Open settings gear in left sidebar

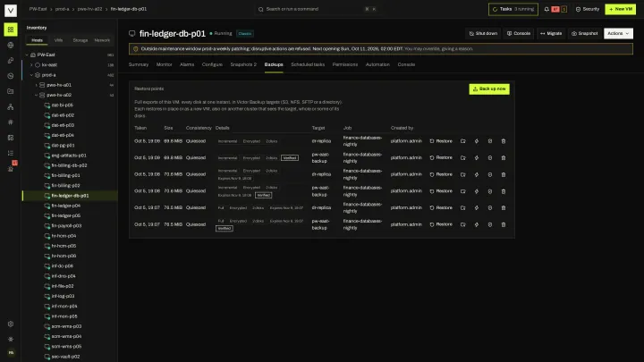(10, 324)
